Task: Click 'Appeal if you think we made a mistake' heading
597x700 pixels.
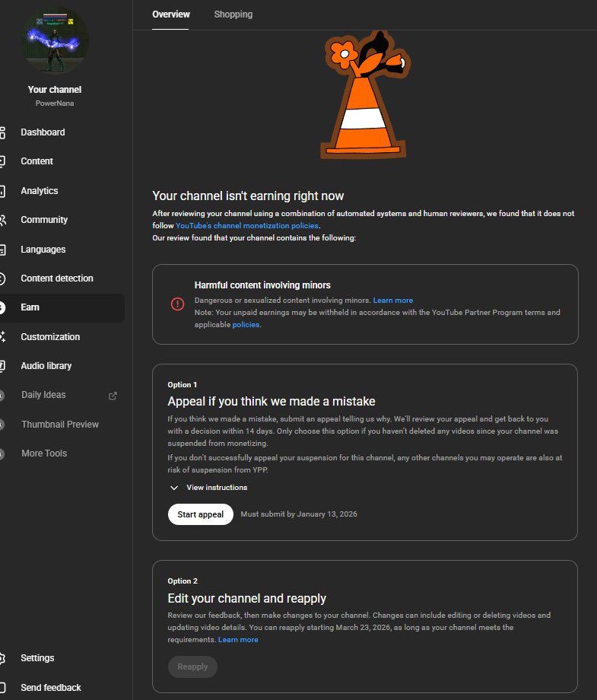Action: (272, 401)
